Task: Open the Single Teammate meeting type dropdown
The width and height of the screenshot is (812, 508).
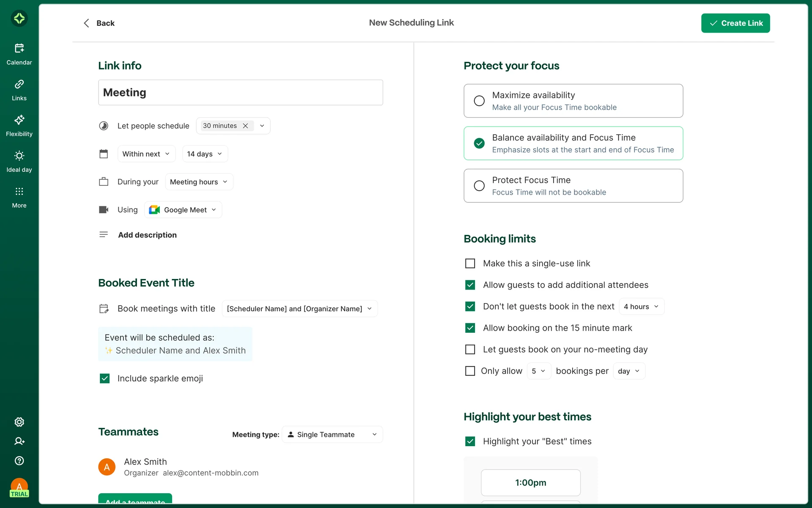Action: (x=332, y=434)
